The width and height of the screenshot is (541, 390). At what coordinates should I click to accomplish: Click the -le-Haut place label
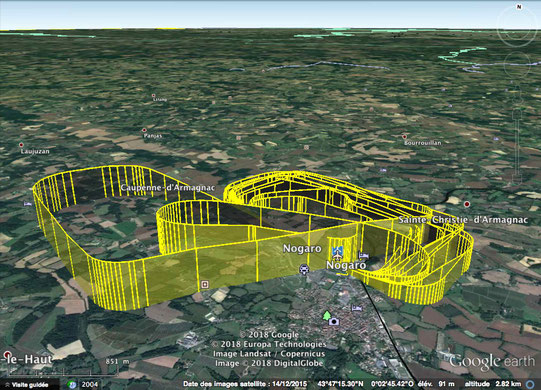tap(27, 359)
